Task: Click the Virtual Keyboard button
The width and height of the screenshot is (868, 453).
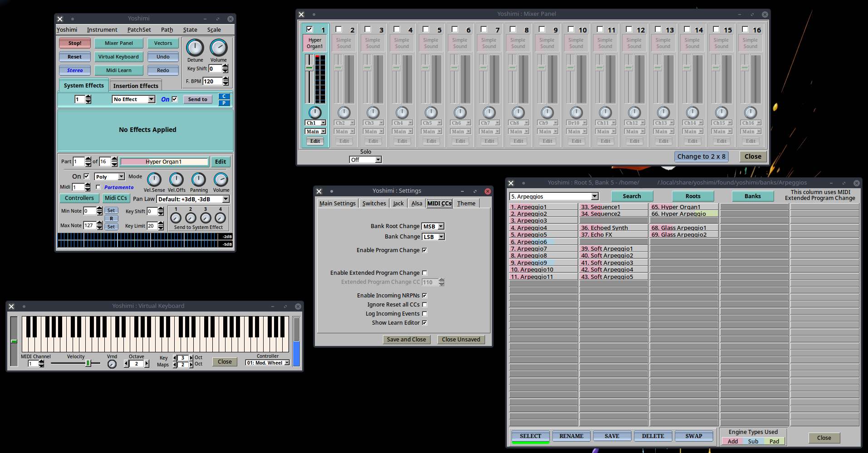Action: coord(118,57)
